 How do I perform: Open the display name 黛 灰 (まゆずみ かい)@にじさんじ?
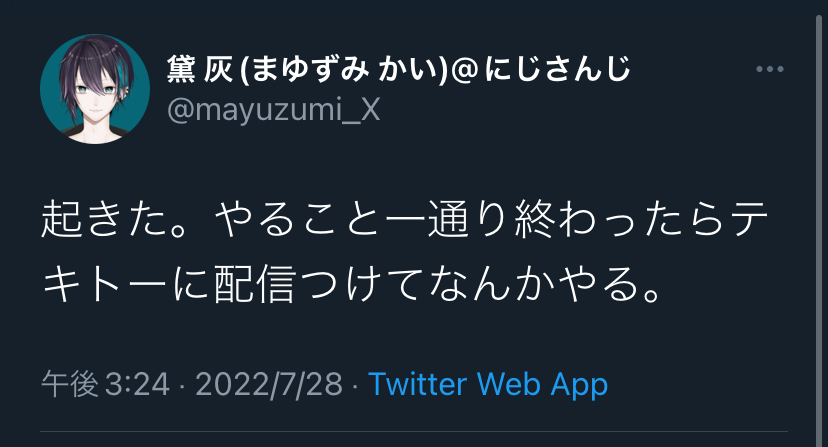coord(399,69)
